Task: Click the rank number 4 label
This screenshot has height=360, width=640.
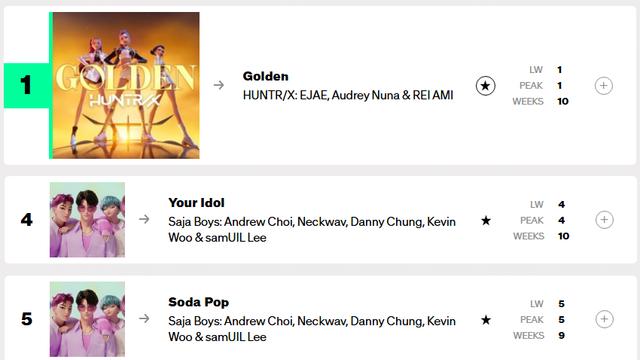Action: click(x=27, y=220)
